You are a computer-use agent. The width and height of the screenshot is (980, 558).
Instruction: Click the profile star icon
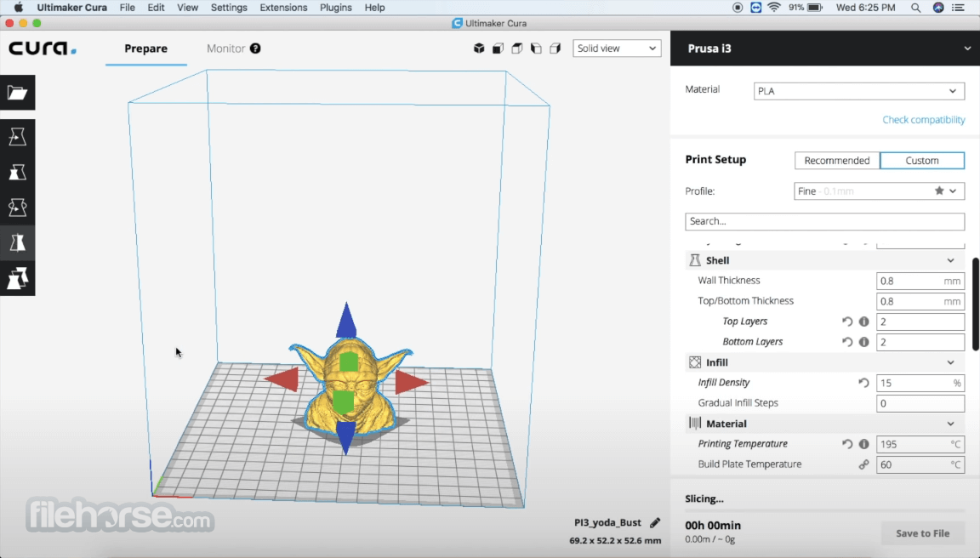point(939,191)
